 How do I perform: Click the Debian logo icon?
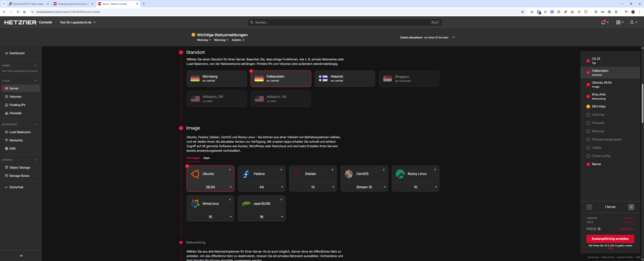(298, 174)
